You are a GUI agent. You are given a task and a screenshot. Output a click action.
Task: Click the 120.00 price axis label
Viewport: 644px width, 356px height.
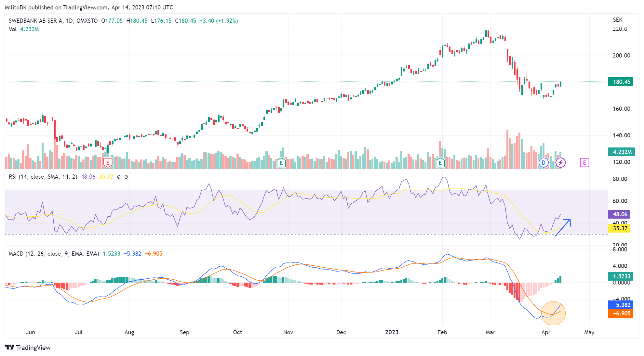tap(622, 162)
